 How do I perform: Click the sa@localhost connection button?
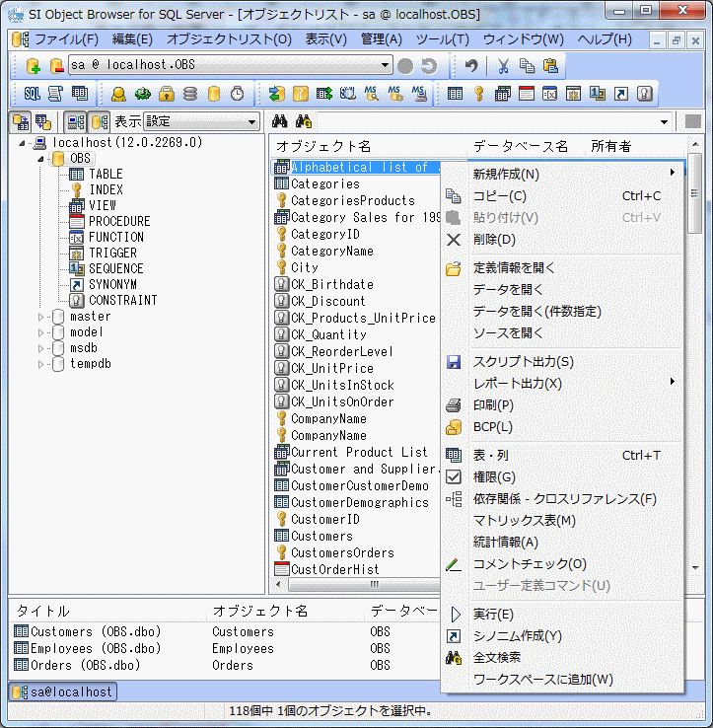pyautogui.click(x=63, y=692)
